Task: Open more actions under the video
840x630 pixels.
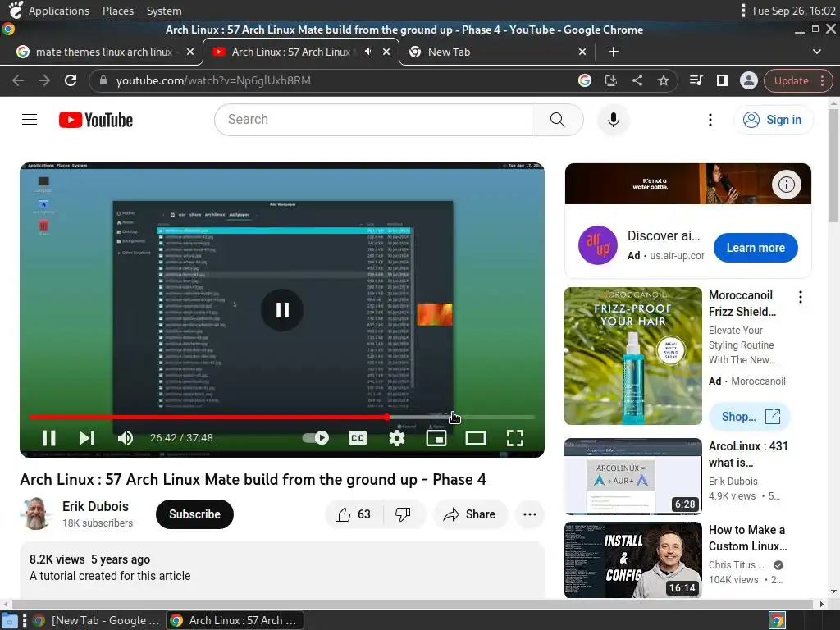Action: point(530,514)
